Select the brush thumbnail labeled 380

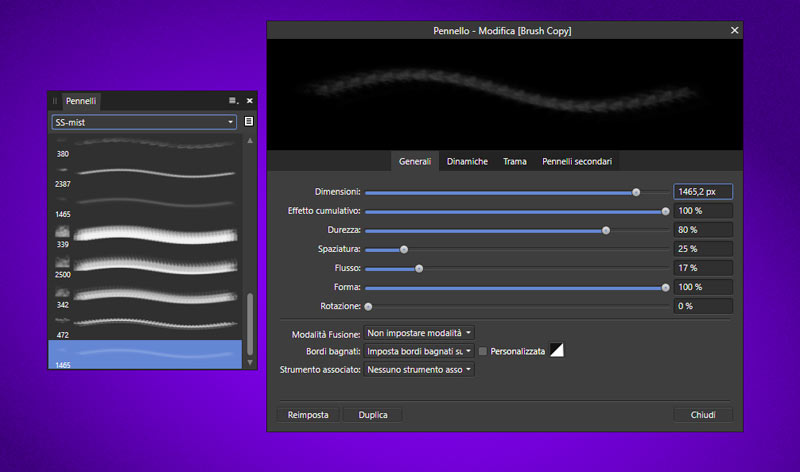pyautogui.click(x=145, y=146)
